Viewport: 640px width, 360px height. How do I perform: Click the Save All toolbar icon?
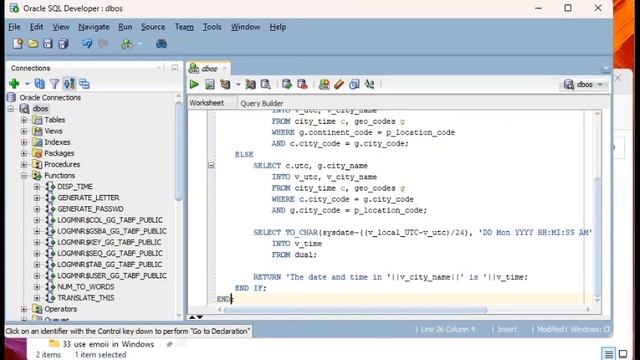tap(63, 44)
